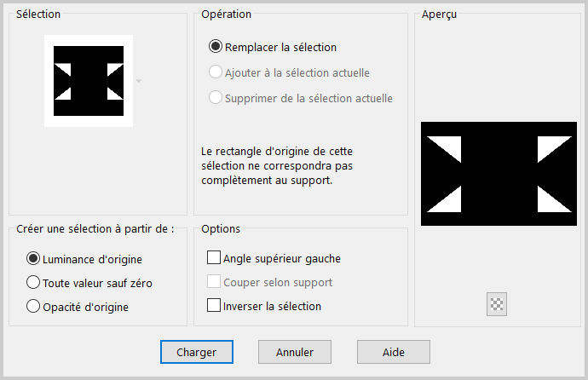The width and height of the screenshot is (588, 380).
Task: Click the large Aperçu preview image
Action: tap(499, 174)
